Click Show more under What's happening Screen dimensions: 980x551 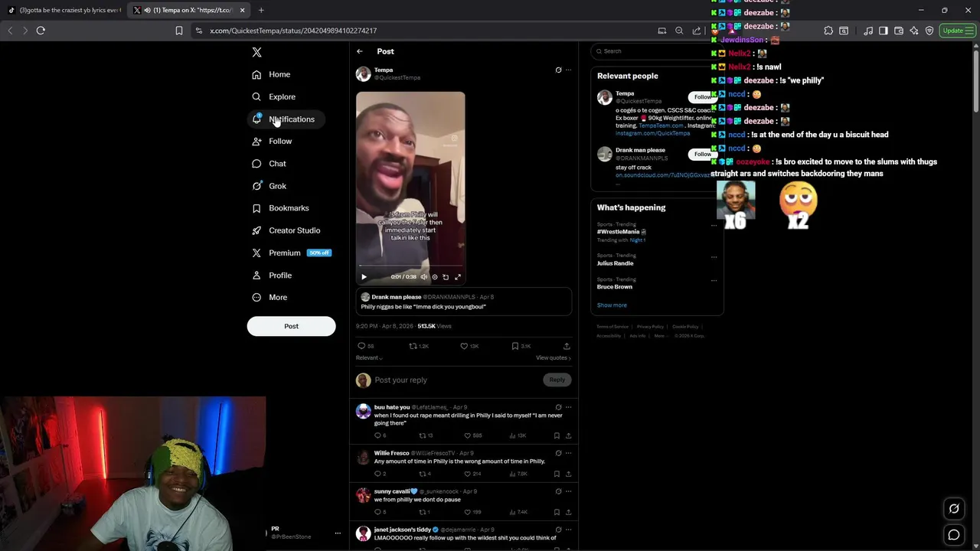tap(612, 305)
